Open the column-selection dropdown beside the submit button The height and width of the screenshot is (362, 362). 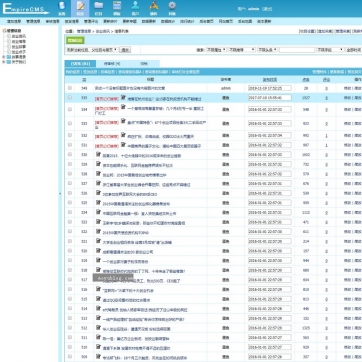[92, 50]
